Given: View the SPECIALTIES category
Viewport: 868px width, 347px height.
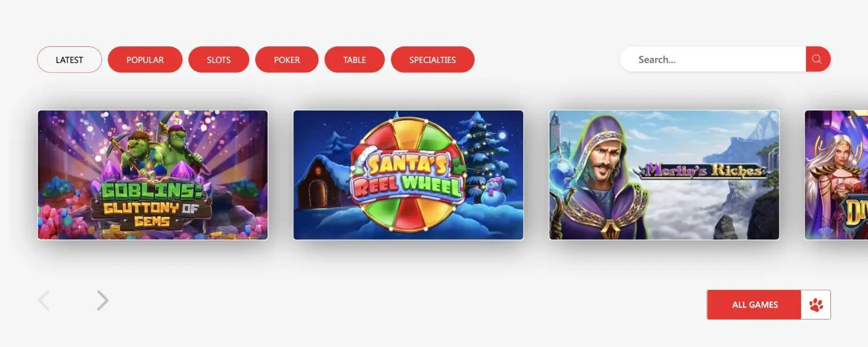Looking at the screenshot, I should [x=433, y=60].
